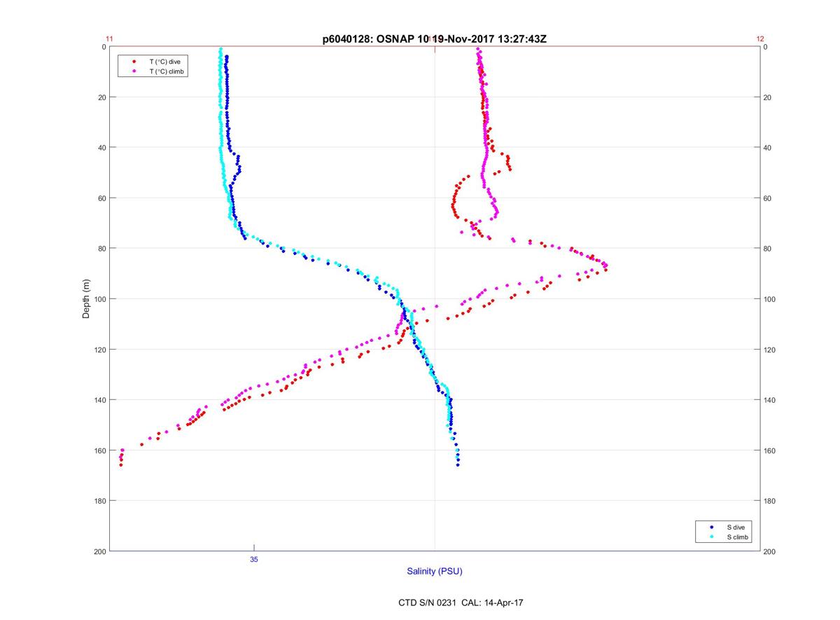Click the '120' tick on the left depth axis
Viewport: 840px width, 620px height.
point(99,350)
